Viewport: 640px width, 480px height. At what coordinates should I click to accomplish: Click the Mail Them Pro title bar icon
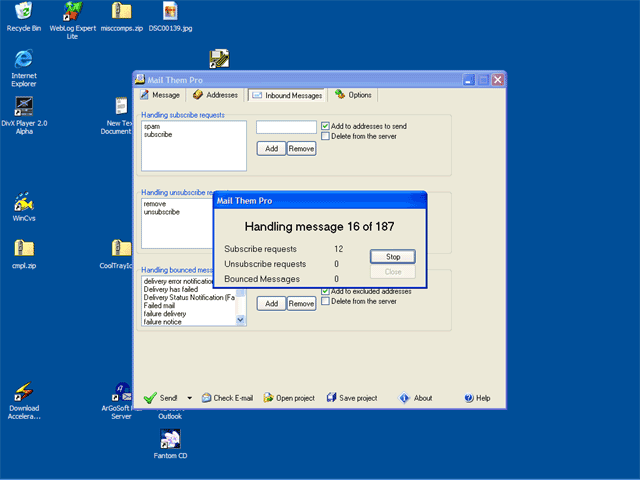pos(140,79)
